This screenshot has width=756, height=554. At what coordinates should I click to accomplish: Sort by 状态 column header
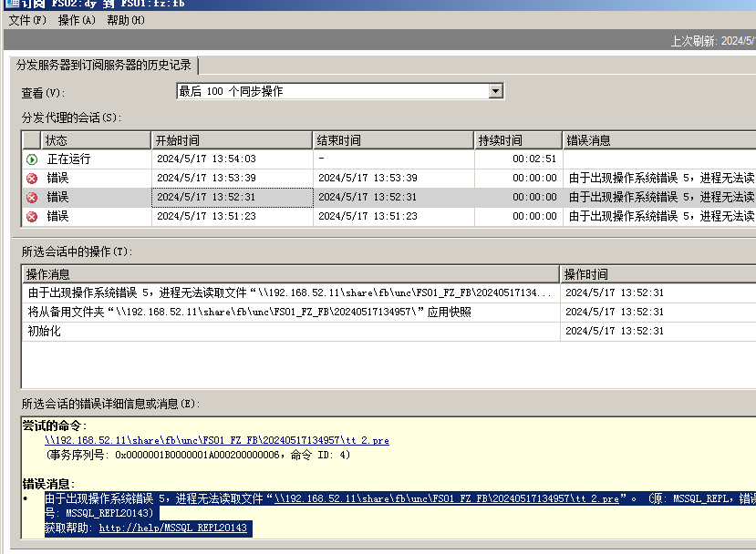(96, 140)
